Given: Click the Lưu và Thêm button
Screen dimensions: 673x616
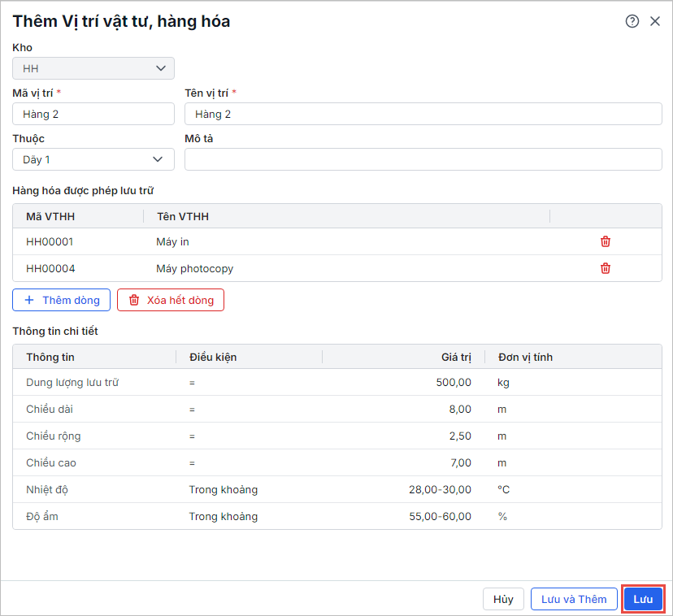Looking at the screenshot, I should coord(574,599).
